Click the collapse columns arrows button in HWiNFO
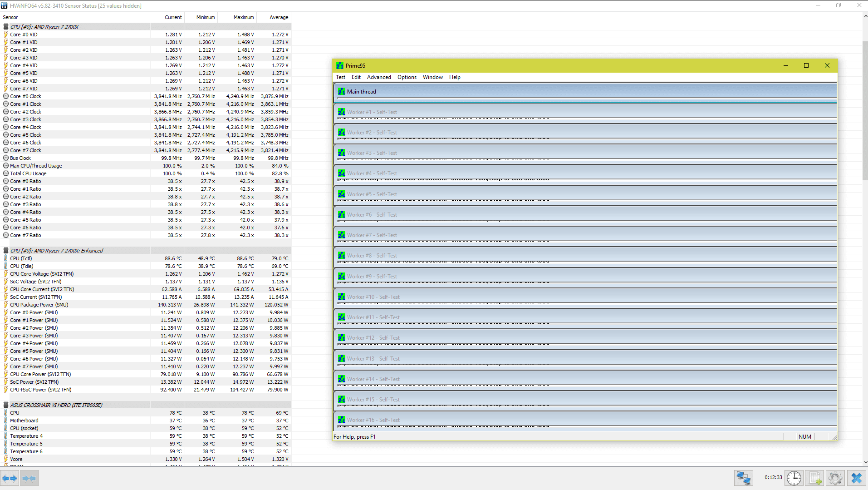Screen dimensions: 868x490 29,478
